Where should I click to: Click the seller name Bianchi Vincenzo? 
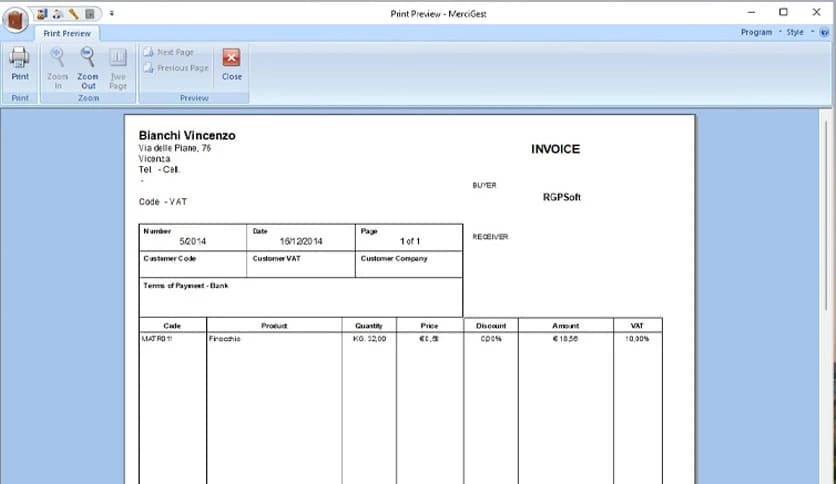click(187, 135)
